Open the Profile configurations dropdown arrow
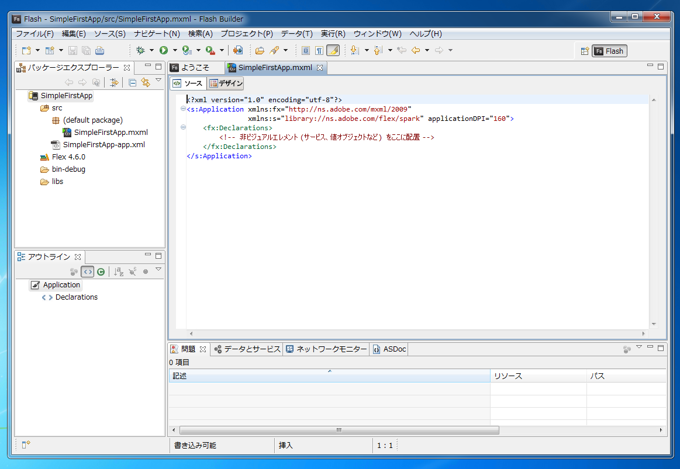The width and height of the screenshot is (680, 469). pos(198,50)
